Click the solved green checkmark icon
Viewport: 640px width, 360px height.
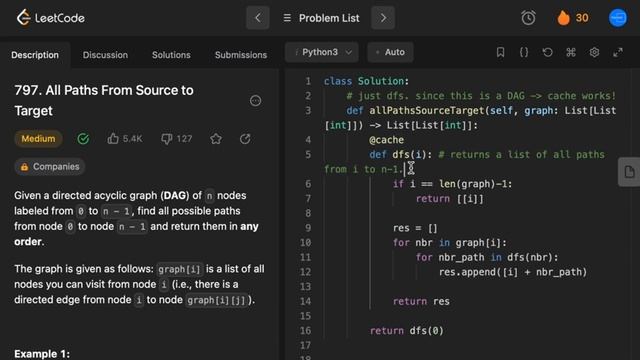83,139
